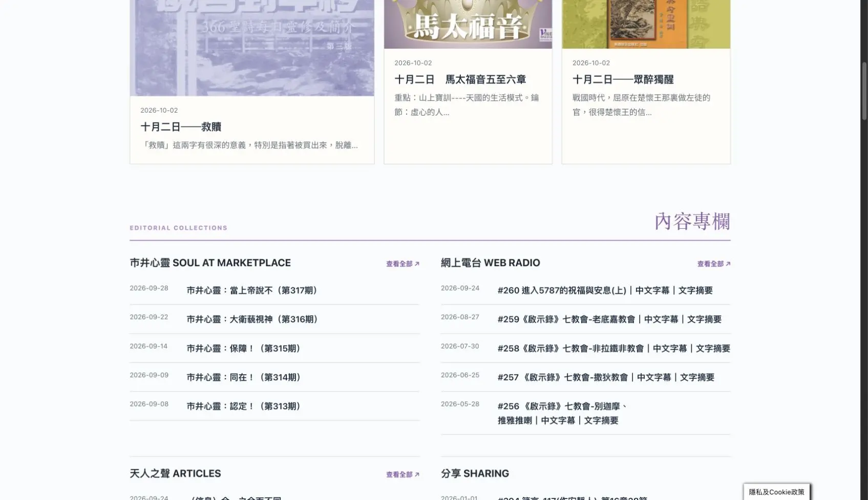868x500 pixels.
Task: Click the orange book cover thumbnail
Action: (646, 24)
